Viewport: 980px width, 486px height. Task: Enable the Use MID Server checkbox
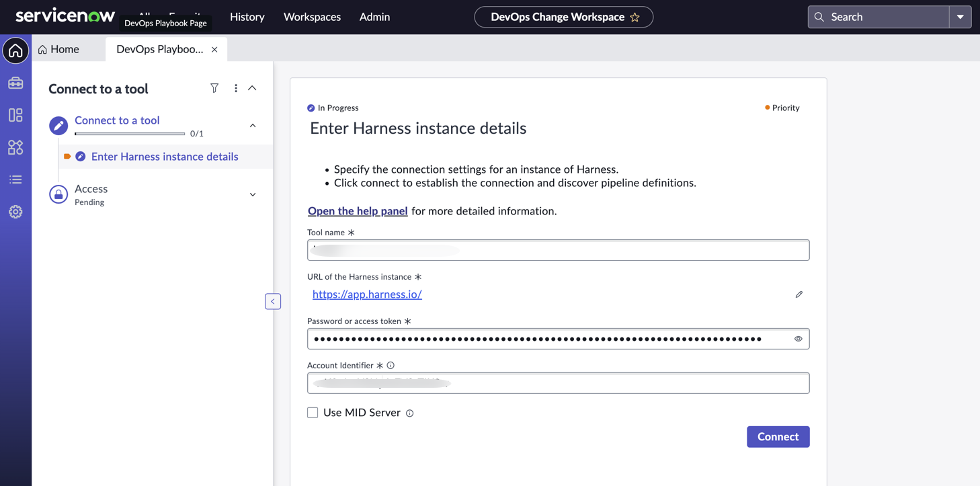coord(313,413)
